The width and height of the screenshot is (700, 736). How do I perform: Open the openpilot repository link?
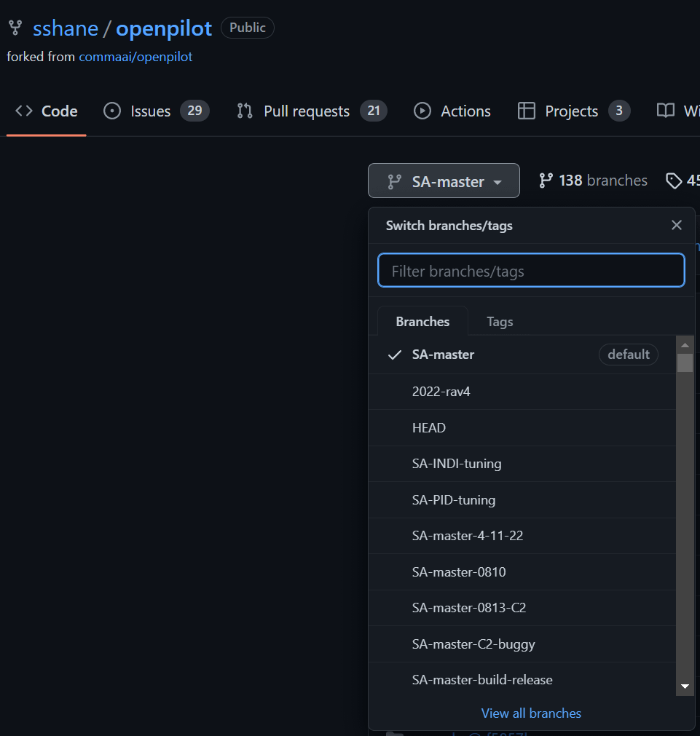click(163, 28)
